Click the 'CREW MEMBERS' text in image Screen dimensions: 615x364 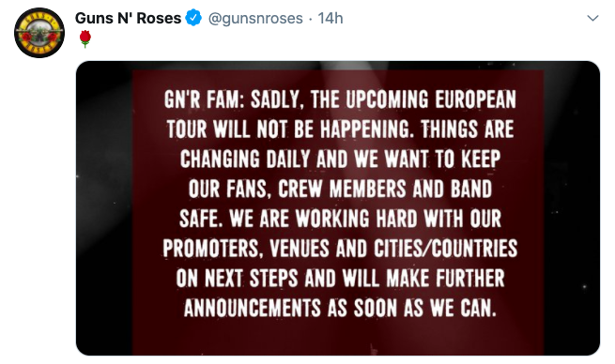(x=342, y=190)
